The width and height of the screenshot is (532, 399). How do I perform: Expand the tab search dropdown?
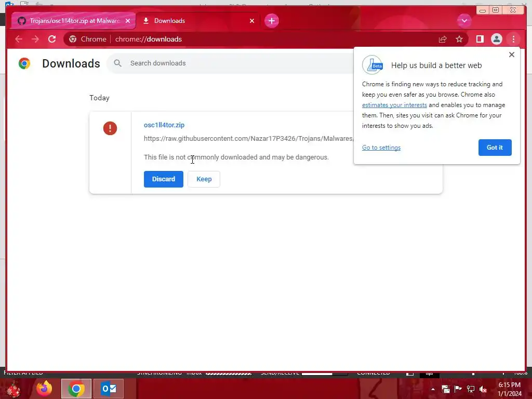[x=464, y=21]
